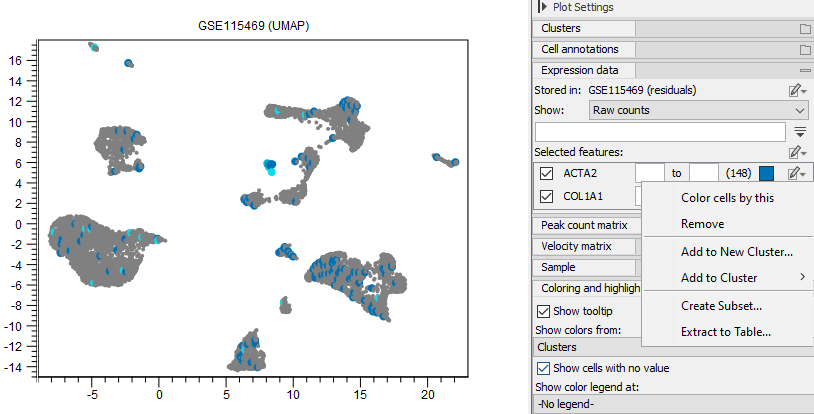Click the GSE115469 (residuals) stored-in label
This screenshot has width=814, height=414.
pos(642,90)
